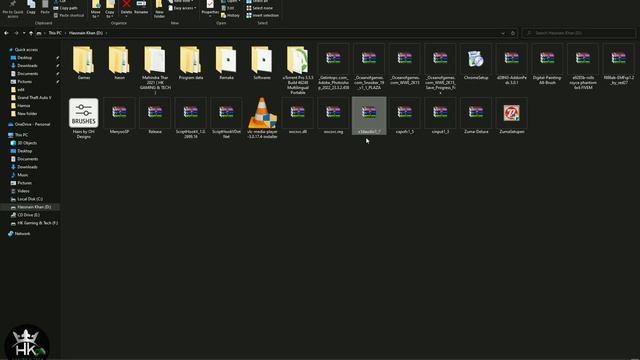Open New folder in the navigation pane

[27, 114]
